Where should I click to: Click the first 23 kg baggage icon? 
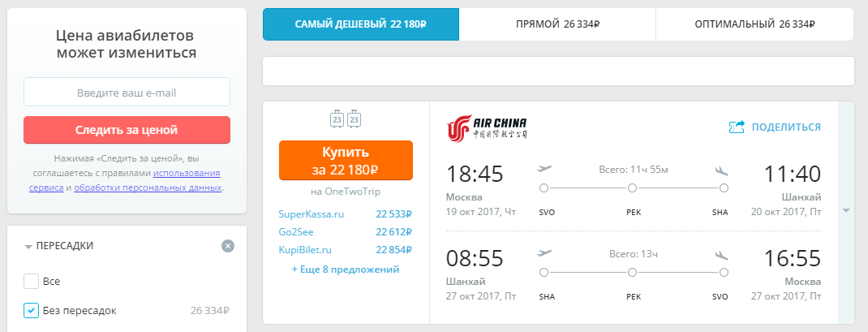[337, 119]
